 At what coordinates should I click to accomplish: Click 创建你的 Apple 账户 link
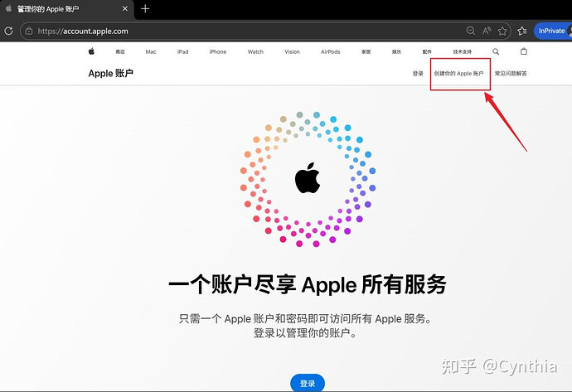(458, 73)
